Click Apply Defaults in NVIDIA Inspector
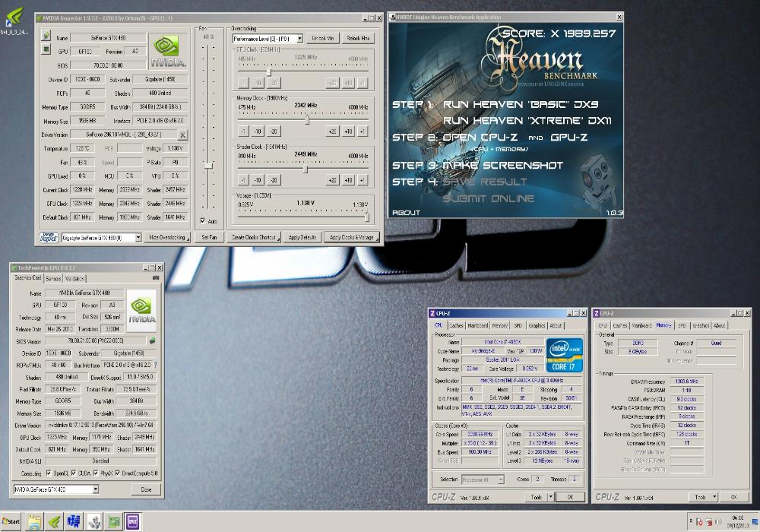The height and width of the screenshot is (532, 760). 302,237
